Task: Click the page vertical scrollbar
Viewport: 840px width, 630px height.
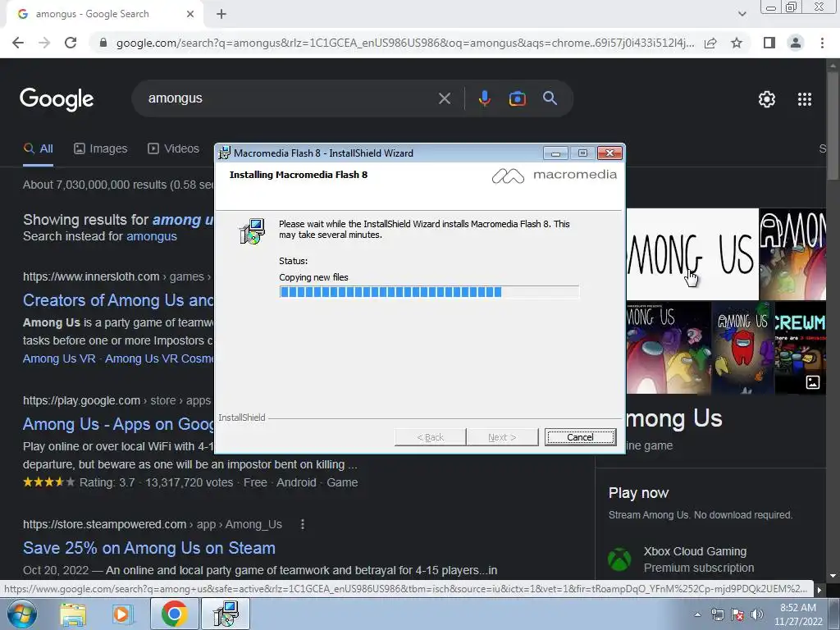Action: (x=833, y=126)
